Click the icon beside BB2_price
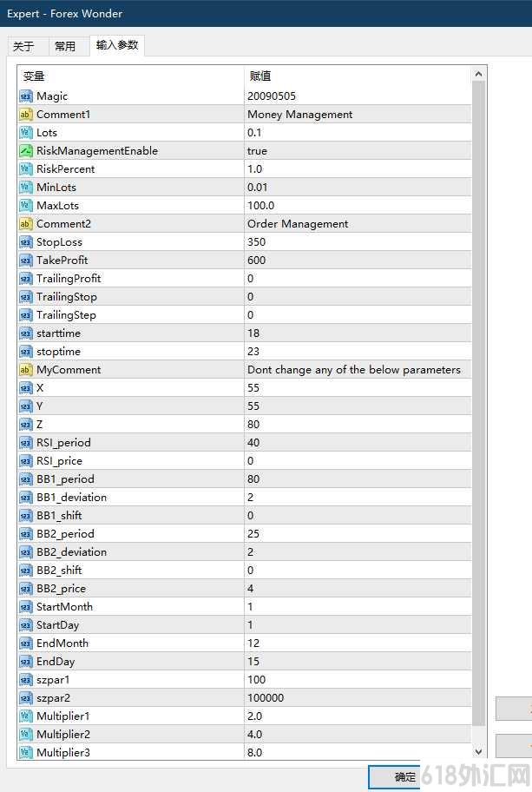Screen dimensions: 532x792 point(26,589)
